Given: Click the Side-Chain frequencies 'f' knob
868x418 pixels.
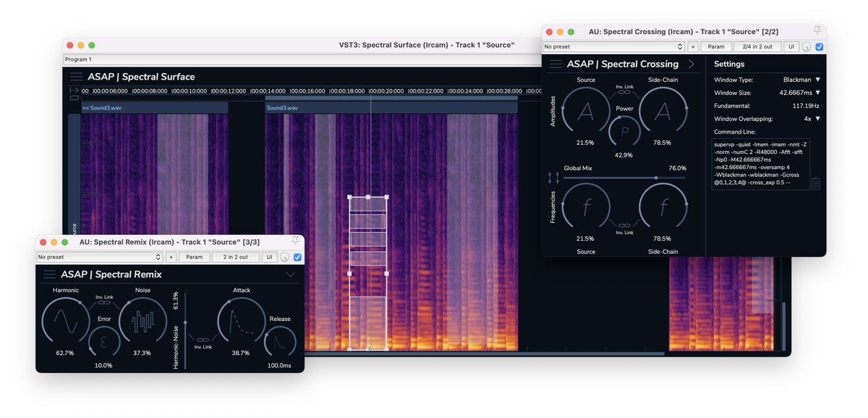Looking at the screenshot, I should [x=663, y=207].
